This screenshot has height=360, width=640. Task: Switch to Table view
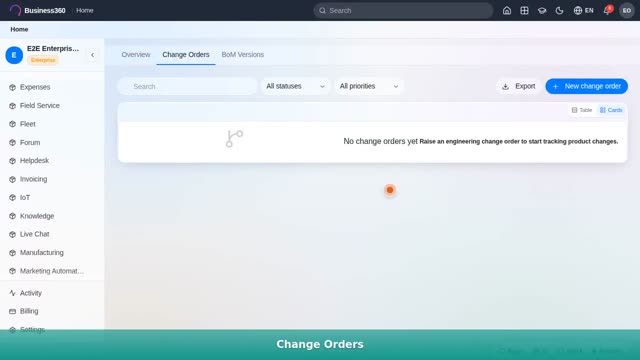coord(582,110)
